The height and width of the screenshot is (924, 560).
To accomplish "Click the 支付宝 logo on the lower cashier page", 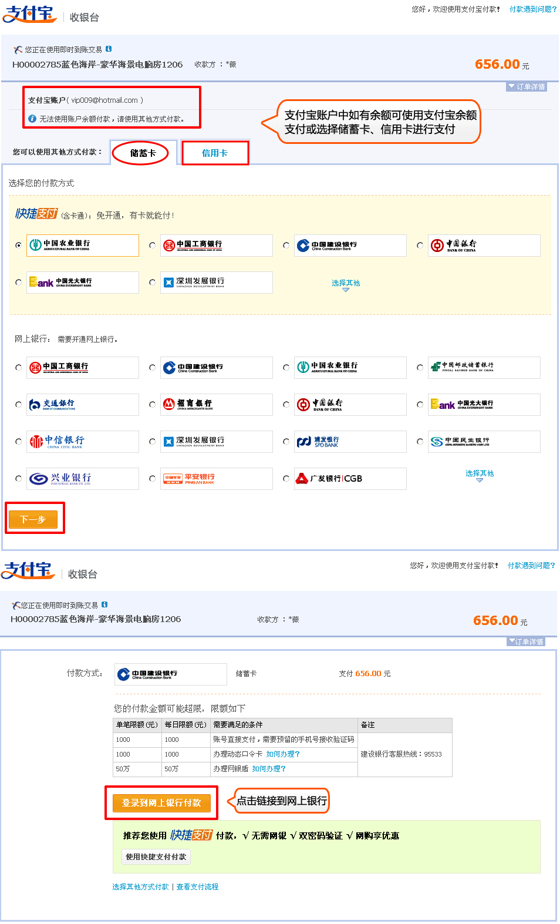I will pos(28,570).
